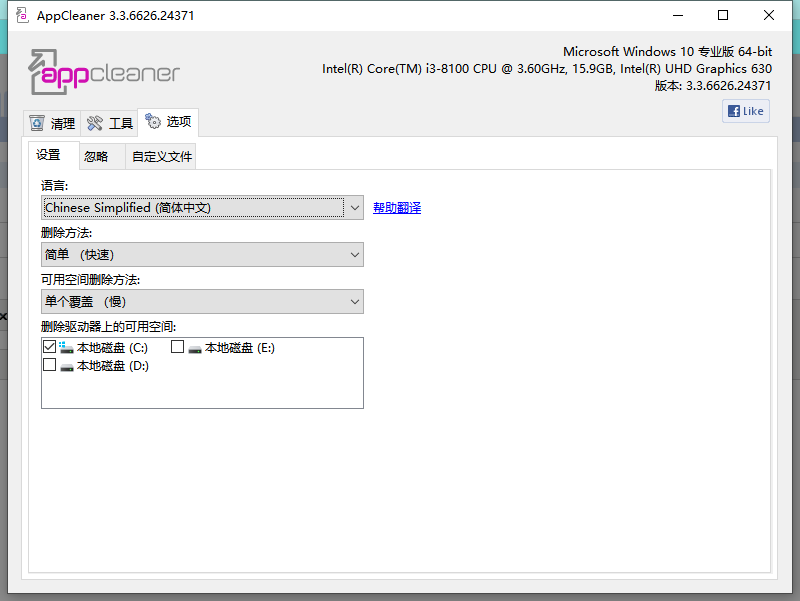Expand the 可用空间删除方法 dropdown arrow
Screen dimensions: 800x601
[355, 302]
